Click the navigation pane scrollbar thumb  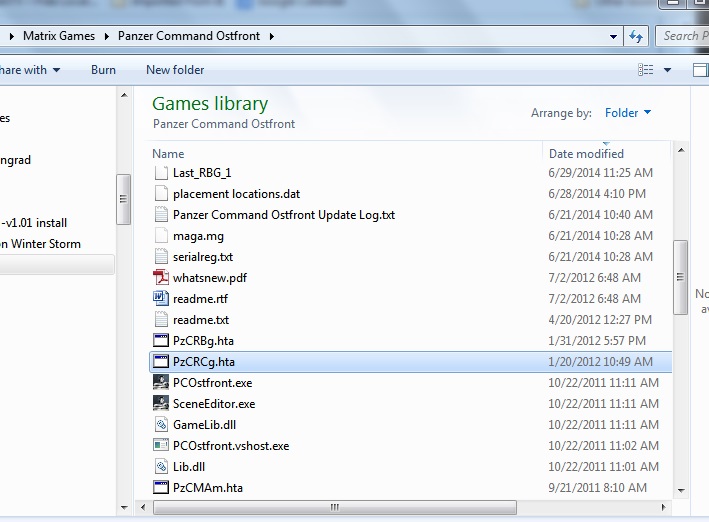[x=123, y=199]
